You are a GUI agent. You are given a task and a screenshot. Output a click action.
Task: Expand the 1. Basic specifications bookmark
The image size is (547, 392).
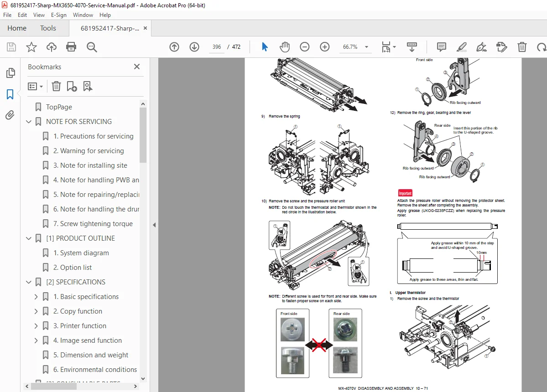pos(36,297)
